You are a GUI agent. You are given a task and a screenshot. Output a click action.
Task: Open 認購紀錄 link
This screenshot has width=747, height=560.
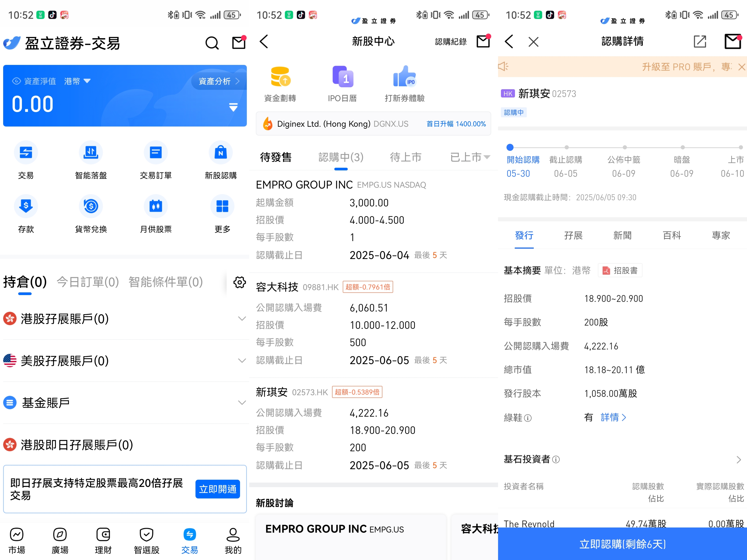[x=451, y=42]
